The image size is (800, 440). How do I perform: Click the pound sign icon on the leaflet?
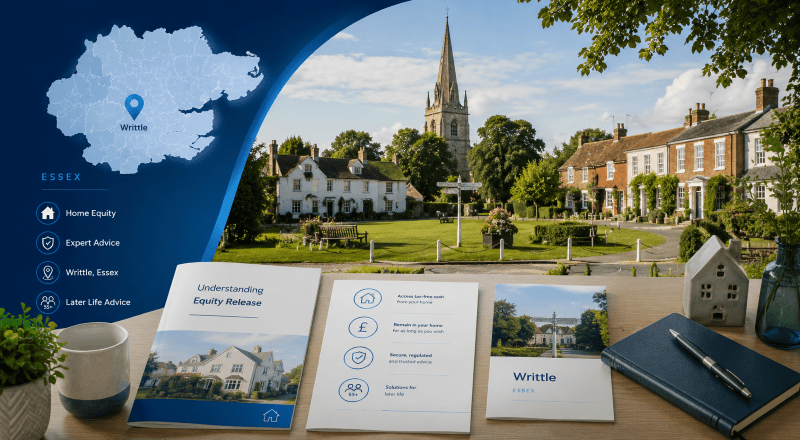coord(363,328)
